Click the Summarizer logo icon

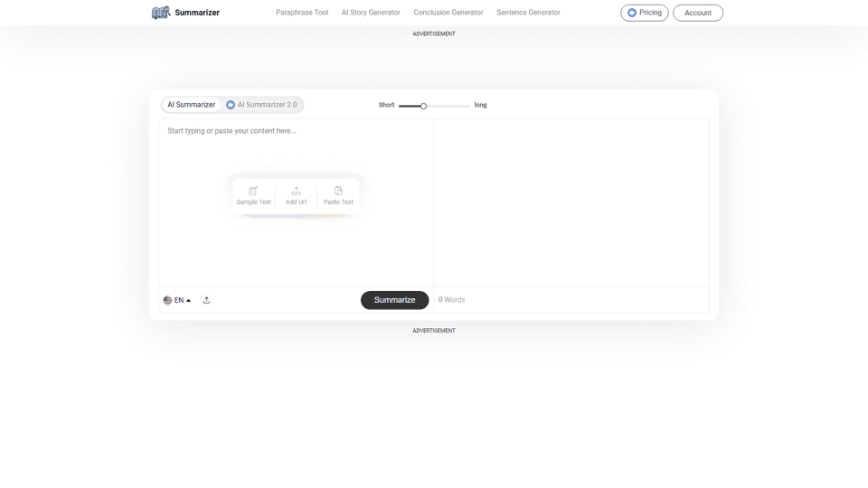point(161,12)
